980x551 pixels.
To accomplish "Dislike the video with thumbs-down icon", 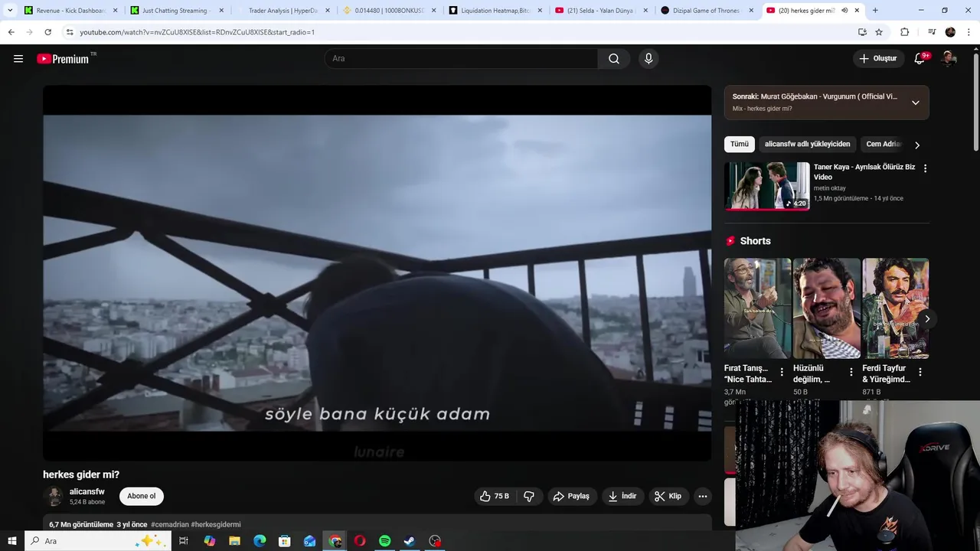I will pyautogui.click(x=529, y=496).
